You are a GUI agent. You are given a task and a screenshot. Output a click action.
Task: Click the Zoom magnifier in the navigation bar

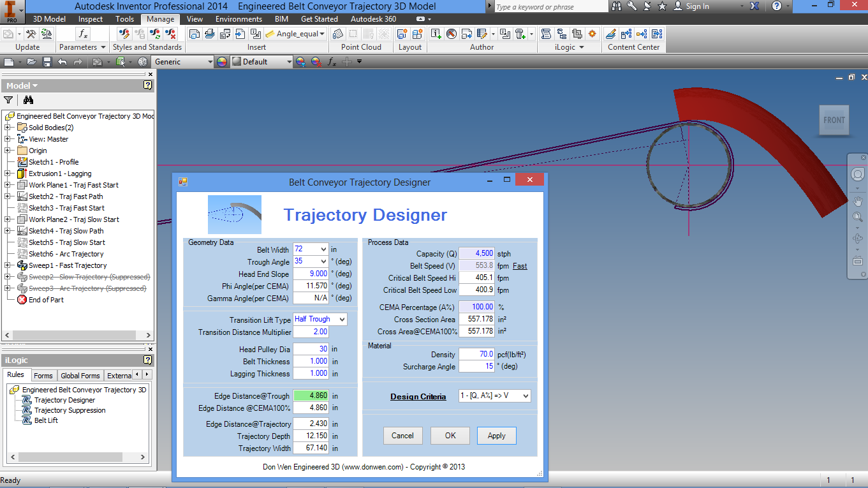(x=858, y=217)
